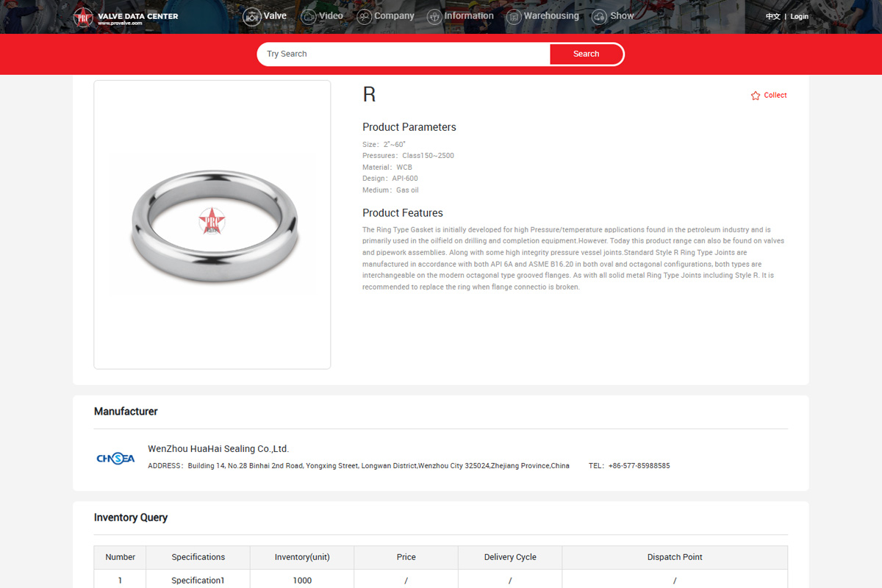882x588 pixels.
Task: Go to the Warehousing menu item
Action: tap(551, 15)
